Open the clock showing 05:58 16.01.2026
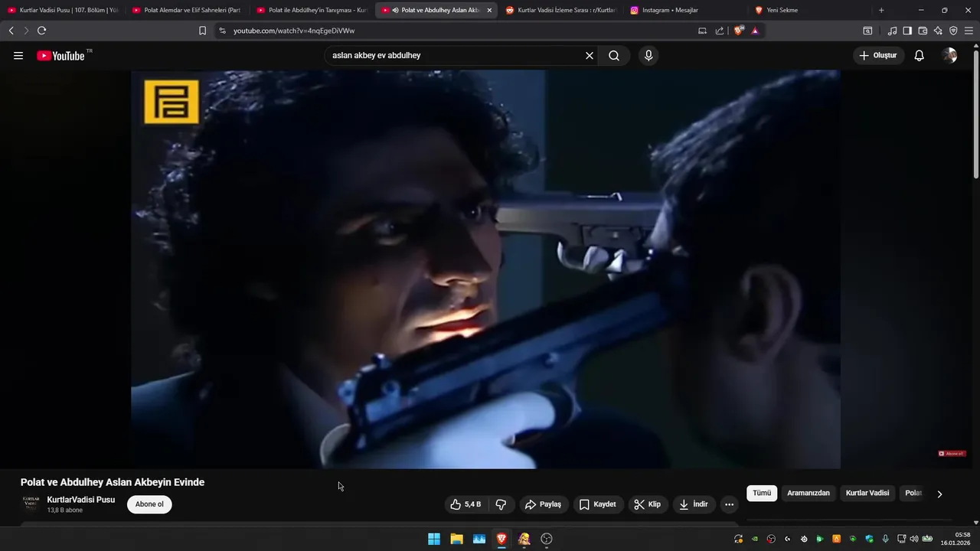 coord(957,539)
